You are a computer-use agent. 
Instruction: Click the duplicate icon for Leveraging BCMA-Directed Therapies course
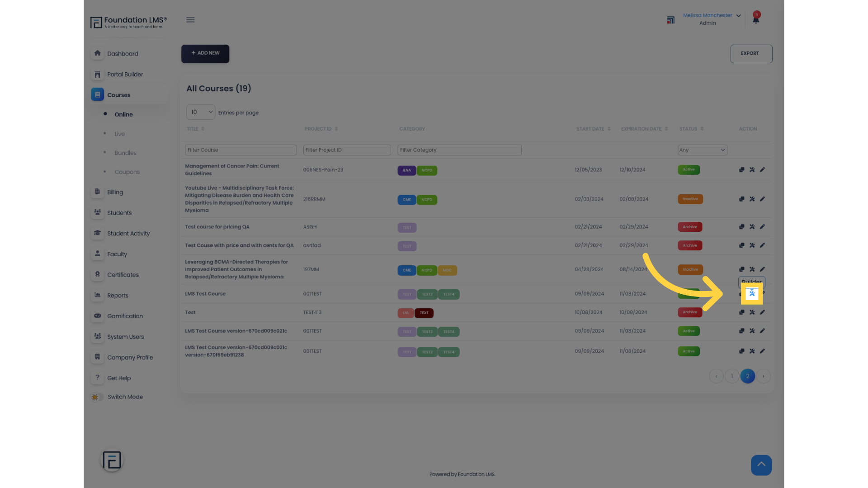(x=741, y=269)
